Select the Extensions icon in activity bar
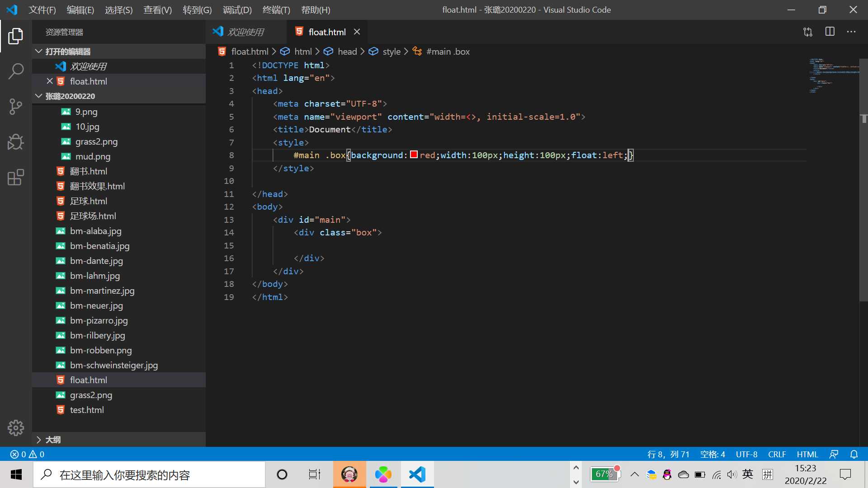The image size is (868, 488). coord(16,178)
